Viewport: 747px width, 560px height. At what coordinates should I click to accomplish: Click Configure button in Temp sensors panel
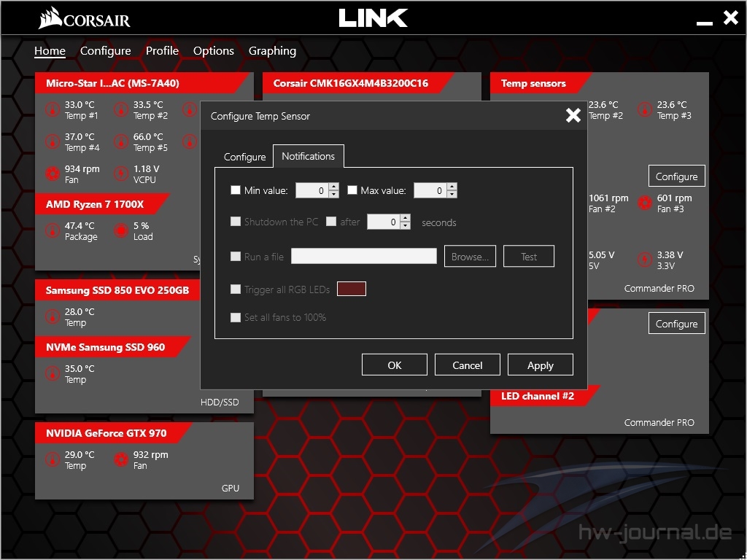(676, 176)
